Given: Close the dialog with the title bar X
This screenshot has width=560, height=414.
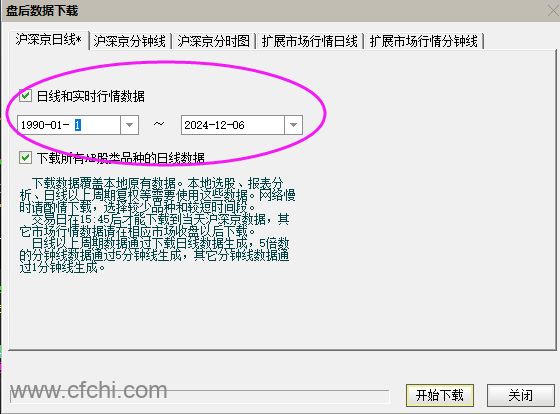Looking at the screenshot, I should click(553, 11).
